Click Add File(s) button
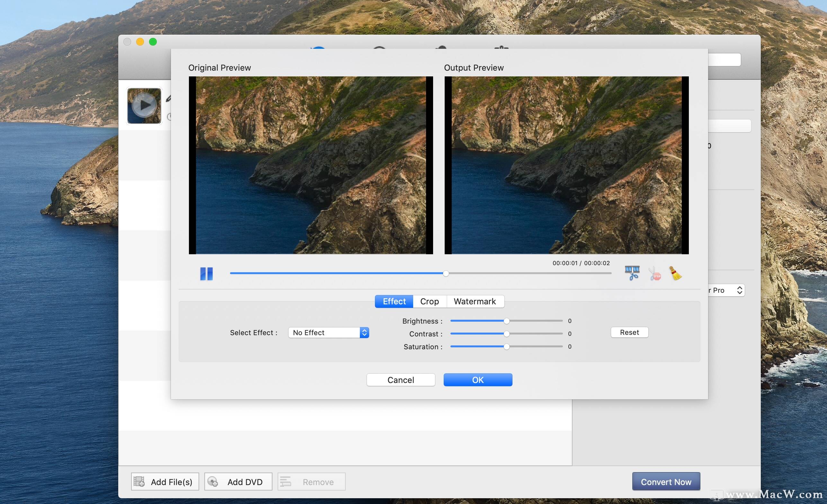Image resolution: width=827 pixels, height=504 pixels. [x=165, y=482]
